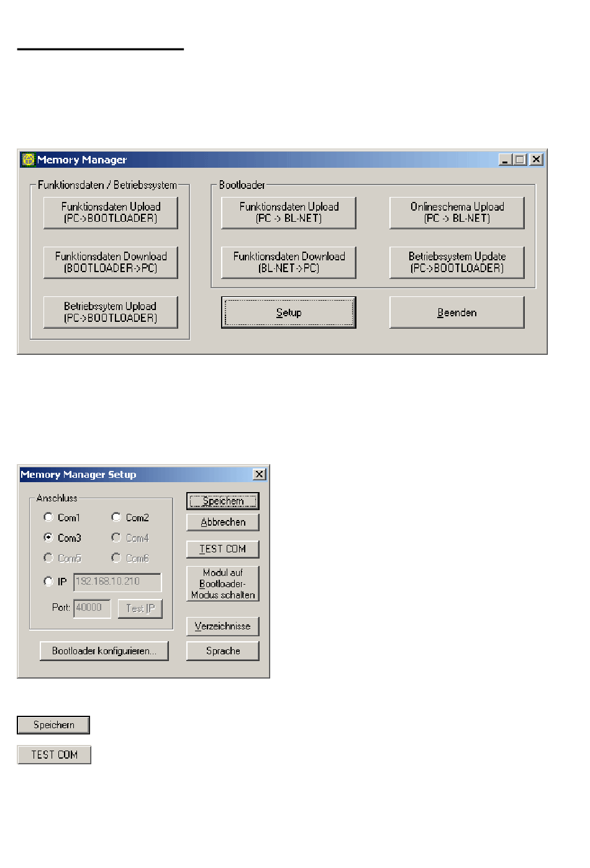Select the Com1 radio button

coord(48,517)
